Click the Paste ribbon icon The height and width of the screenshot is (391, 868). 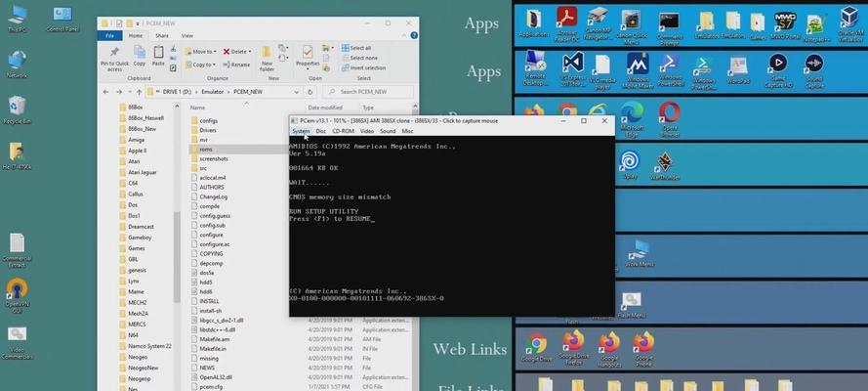point(158,57)
